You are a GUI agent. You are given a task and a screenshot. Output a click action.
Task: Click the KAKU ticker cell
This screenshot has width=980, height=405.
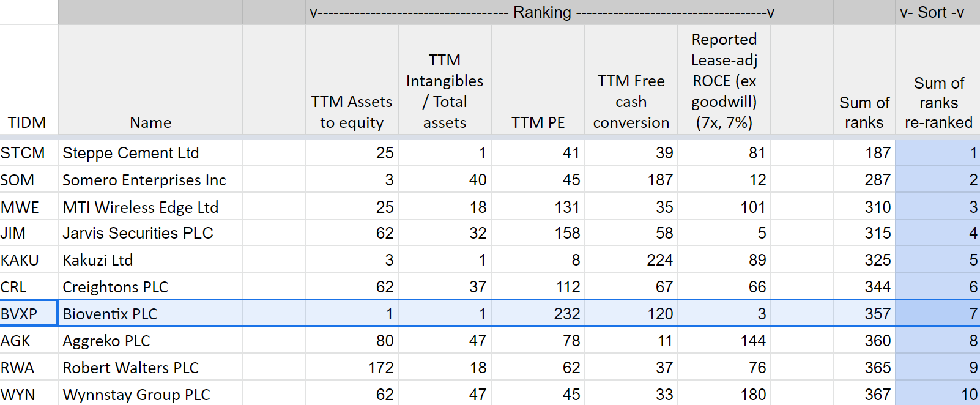pyautogui.click(x=29, y=260)
